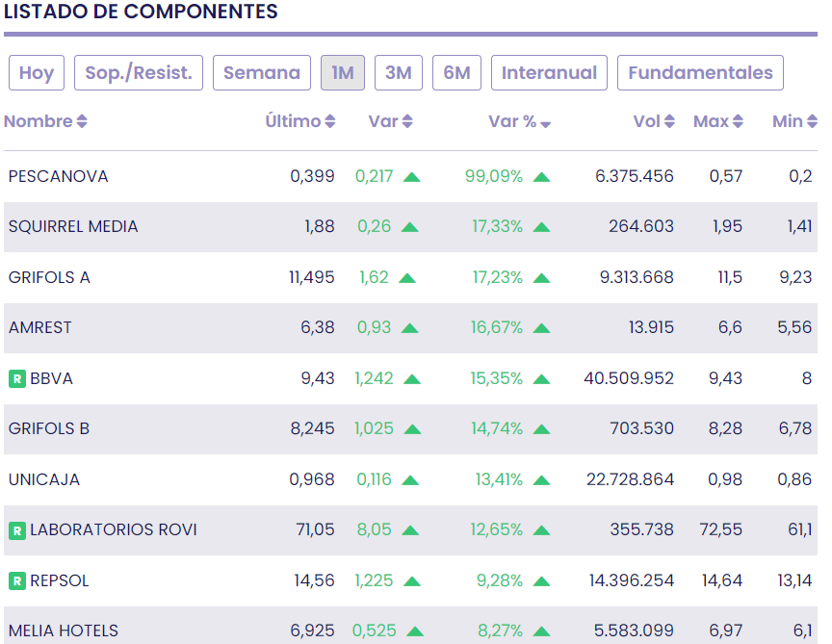View the Fundamentales tab
The height and width of the screenshot is (644, 832).
(700, 73)
